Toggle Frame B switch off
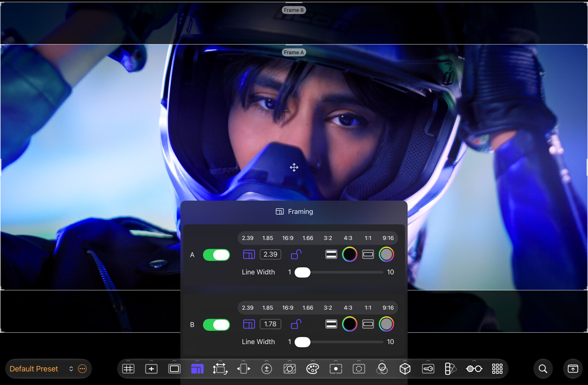Image resolution: width=588 pixels, height=385 pixels. [216, 325]
